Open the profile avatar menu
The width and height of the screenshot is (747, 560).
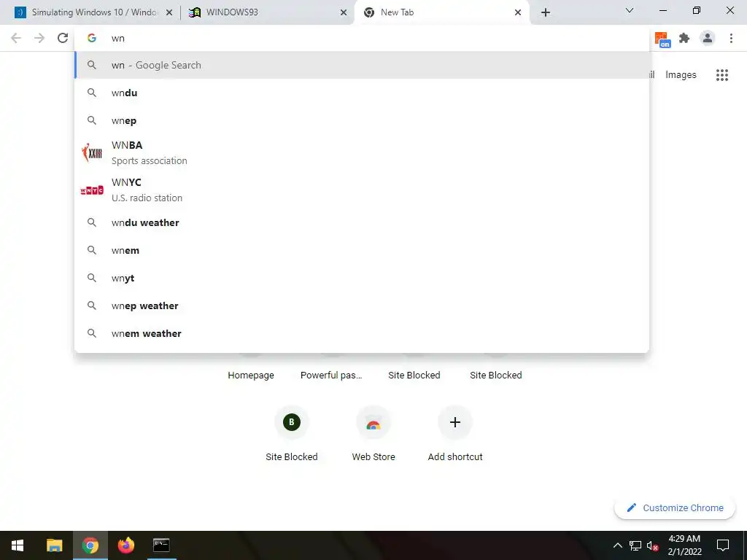coord(708,38)
